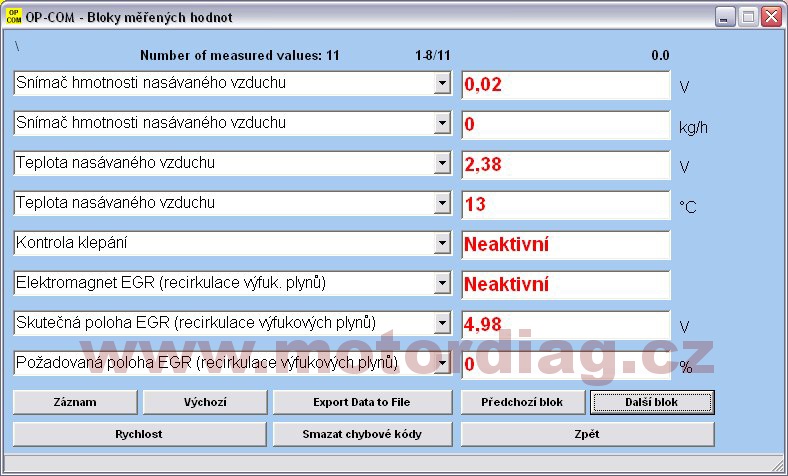
Task: Open dropdown for air mass sensor reading 0,02 V
Action: 443,84
